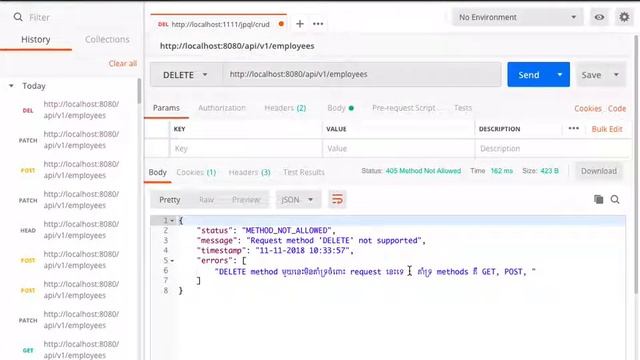640x360 pixels.
Task: Click the request title http://localhost:8080/api/v1/employees
Action: click(237, 46)
